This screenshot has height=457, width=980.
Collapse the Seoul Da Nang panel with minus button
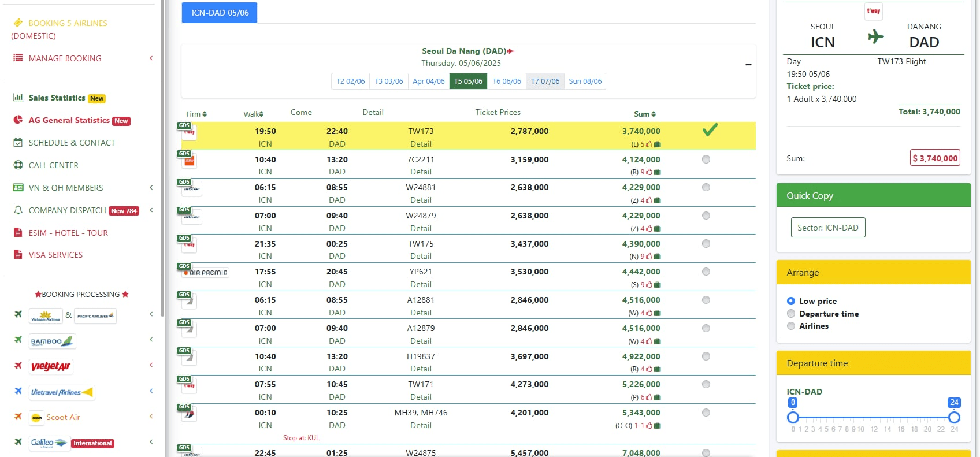pos(748,64)
